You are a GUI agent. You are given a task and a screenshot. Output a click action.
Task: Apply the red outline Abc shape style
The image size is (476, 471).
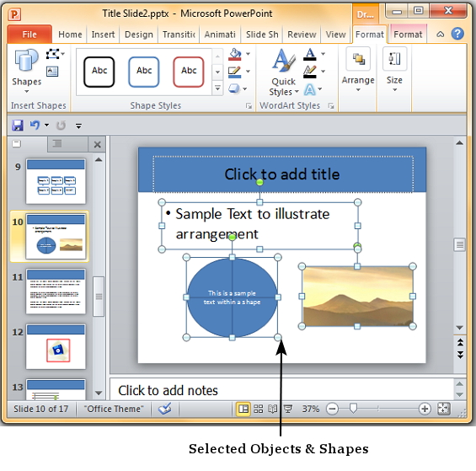pyautogui.click(x=189, y=72)
